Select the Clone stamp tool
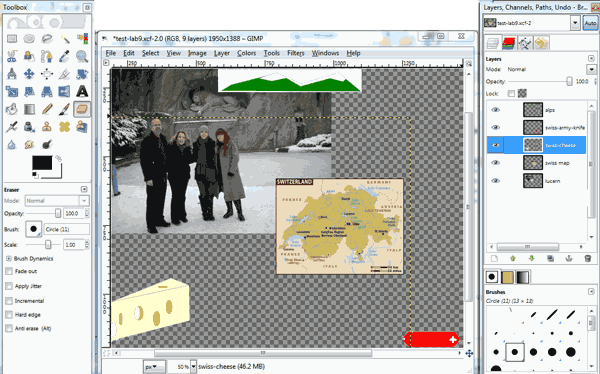Image resolution: width=600 pixels, height=374 pixels. tap(47, 126)
